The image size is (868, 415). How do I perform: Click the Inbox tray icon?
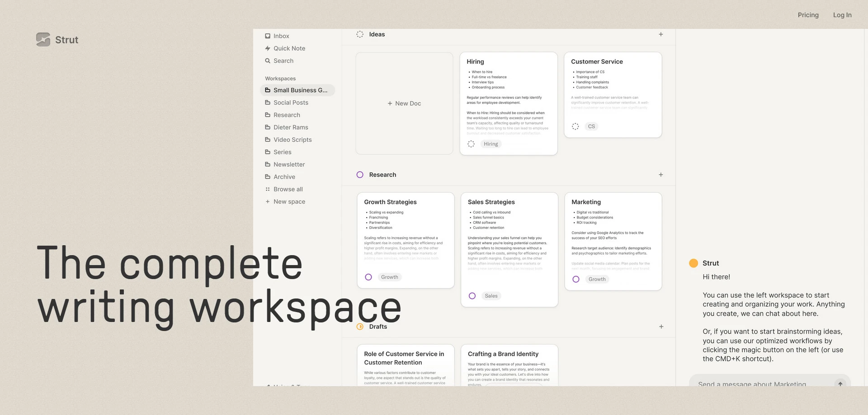pyautogui.click(x=268, y=36)
